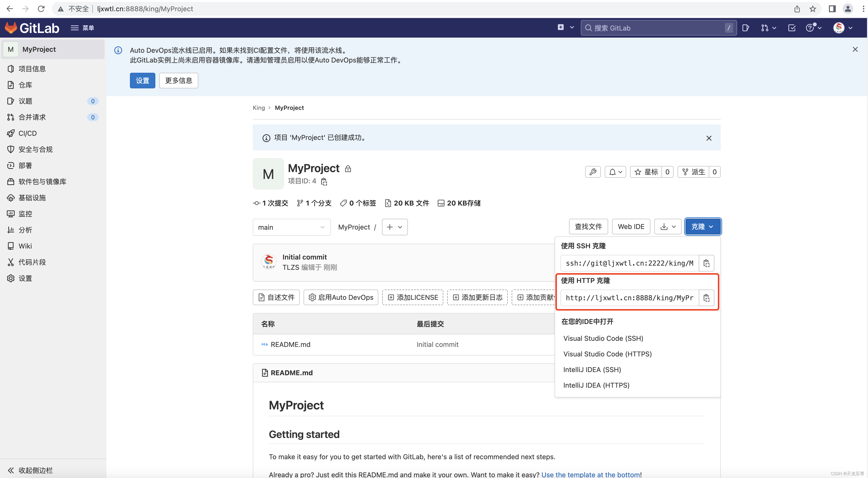
Task: Open MyProject in the sidebar header
Action: coord(53,50)
